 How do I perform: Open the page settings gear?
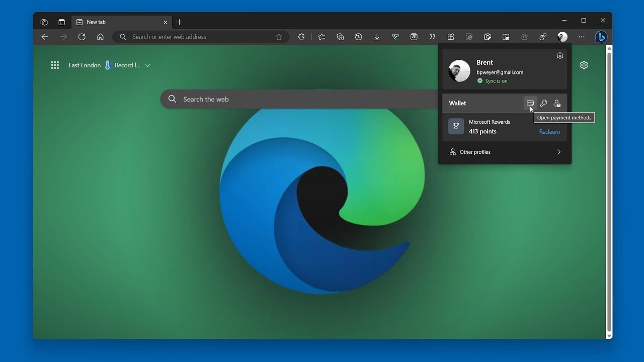[584, 65]
